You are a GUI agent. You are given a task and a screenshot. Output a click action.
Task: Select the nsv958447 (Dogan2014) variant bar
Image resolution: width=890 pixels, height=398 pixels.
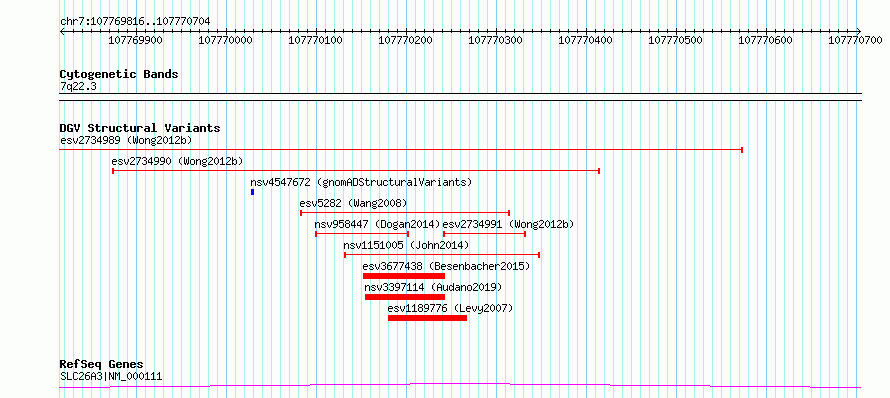click(x=362, y=234)
